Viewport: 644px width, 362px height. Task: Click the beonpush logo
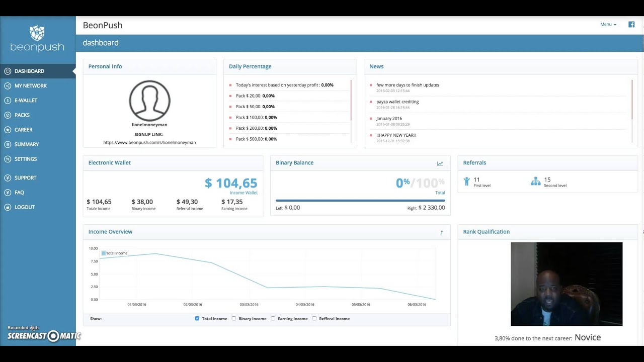point(37,39)
